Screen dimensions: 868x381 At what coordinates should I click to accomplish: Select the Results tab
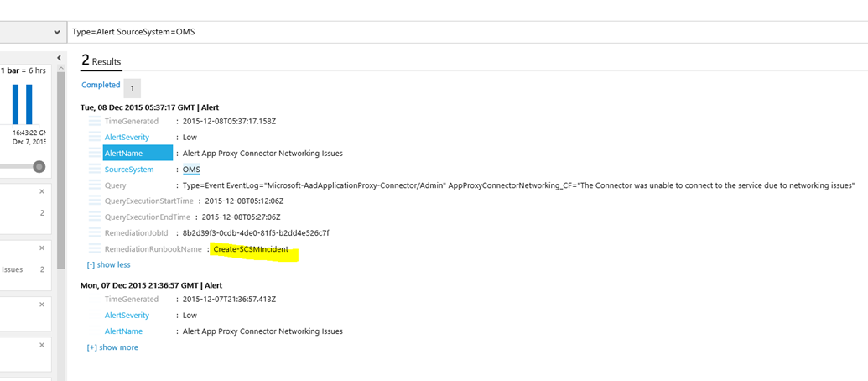click(101, 60)
